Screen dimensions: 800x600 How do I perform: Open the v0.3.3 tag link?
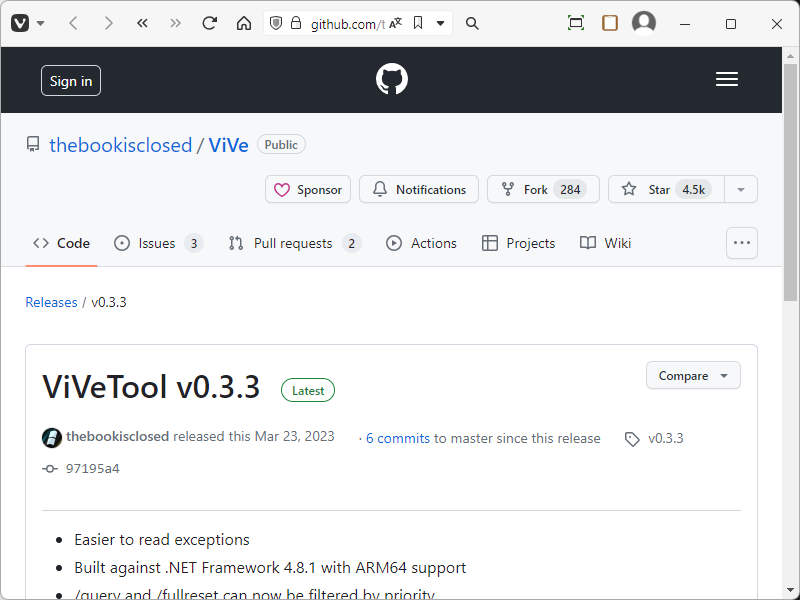point(666,438)
